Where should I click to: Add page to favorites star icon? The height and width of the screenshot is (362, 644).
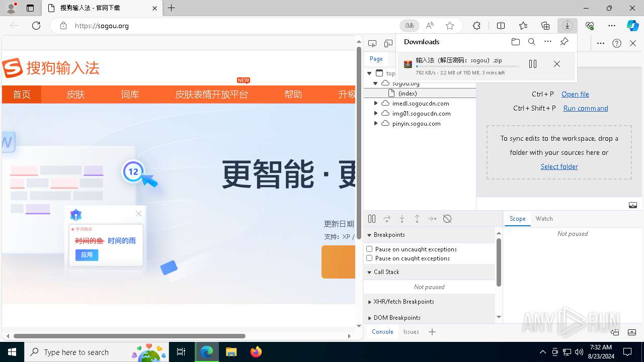[x=450, y=26]
